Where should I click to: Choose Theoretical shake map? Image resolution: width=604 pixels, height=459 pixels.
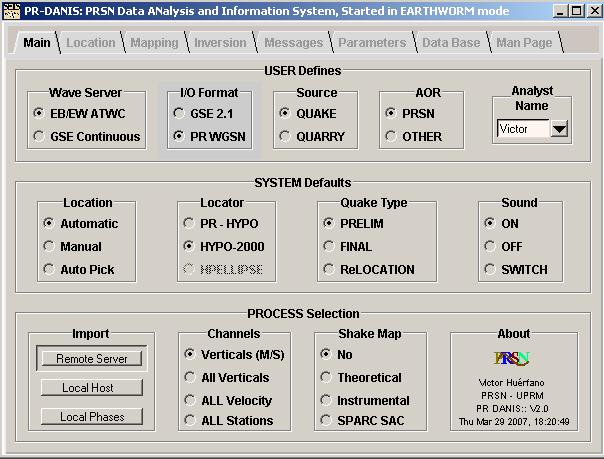[361, 377]
